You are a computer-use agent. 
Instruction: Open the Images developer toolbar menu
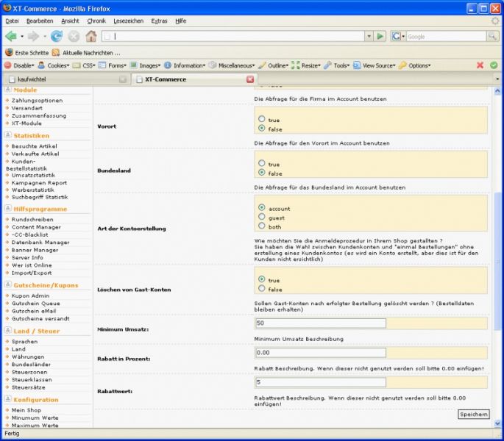pos(145,65)
